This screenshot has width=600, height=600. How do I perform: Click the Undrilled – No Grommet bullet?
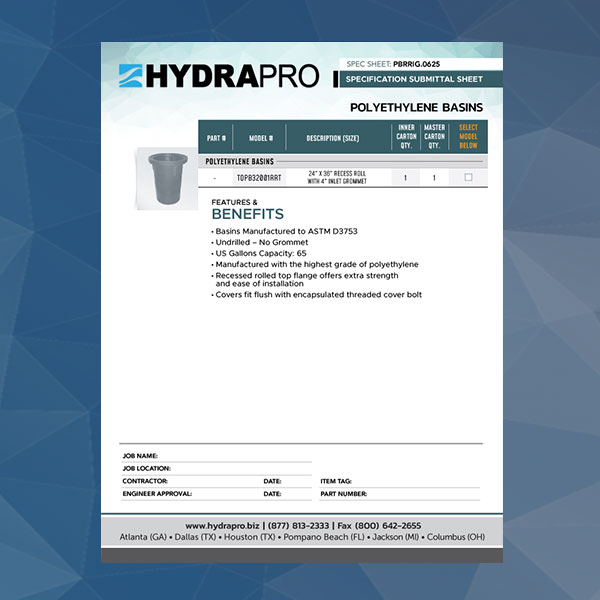[x=259, y=243]
